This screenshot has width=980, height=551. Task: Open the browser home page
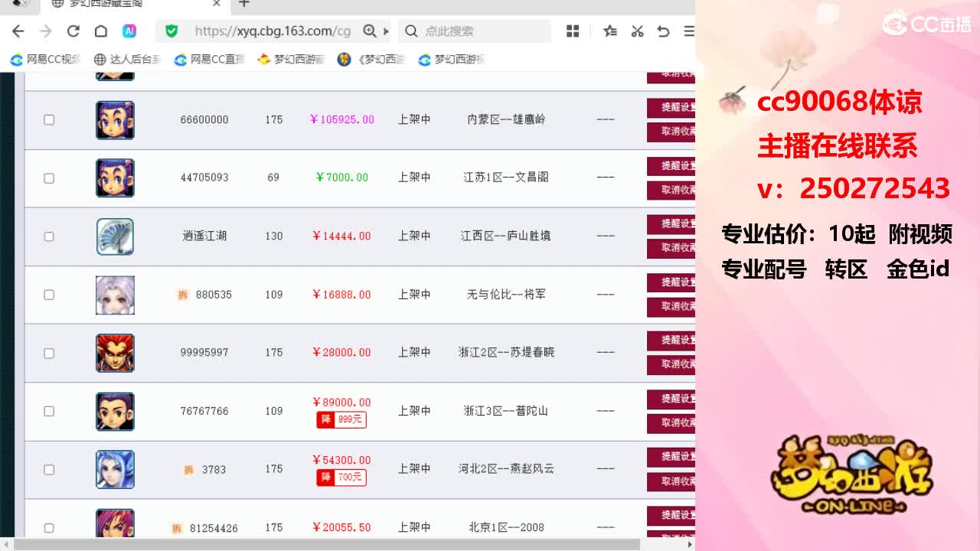[x=101, y=31]
